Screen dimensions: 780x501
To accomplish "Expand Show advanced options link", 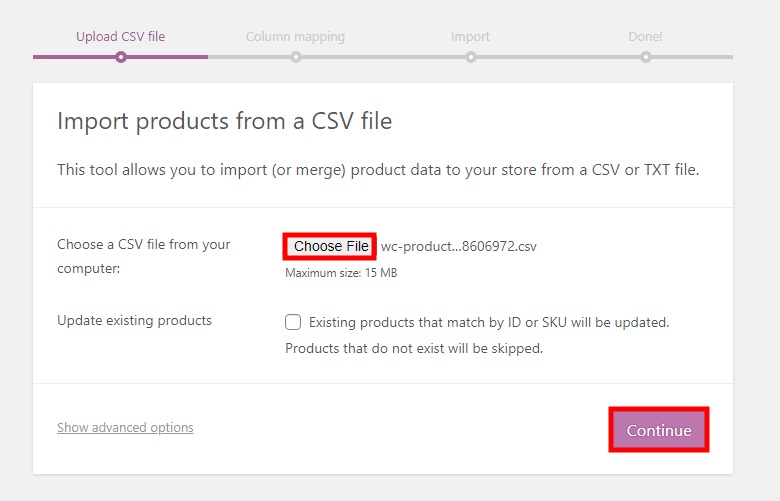I will pyautogui.click(x=125, y=427).
